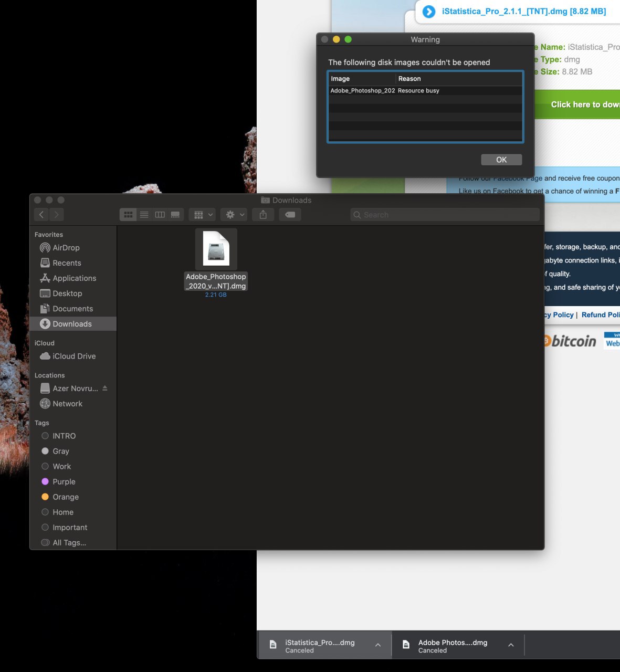Expand options for iStatistica_Pro download

point(378,645)
